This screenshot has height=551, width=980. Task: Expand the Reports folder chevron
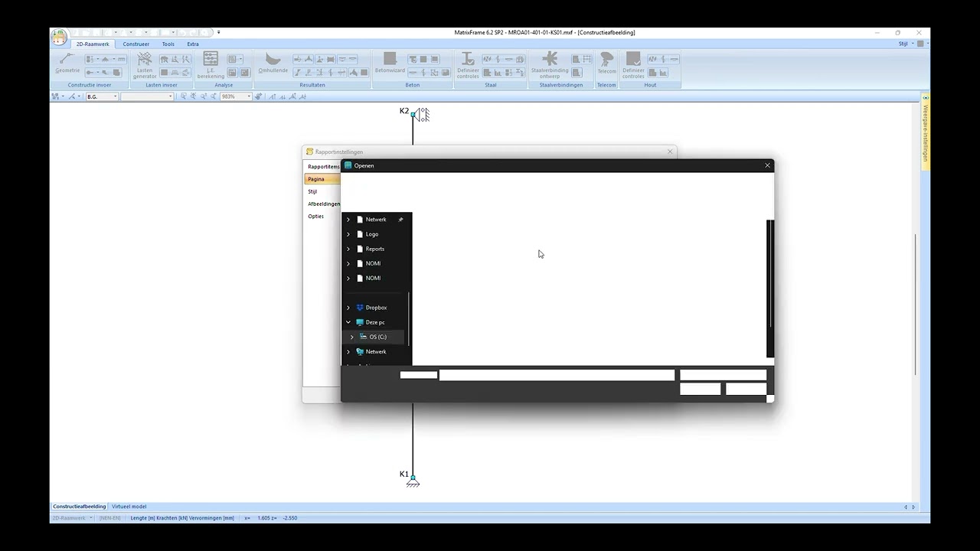click(x=348, y=249)
